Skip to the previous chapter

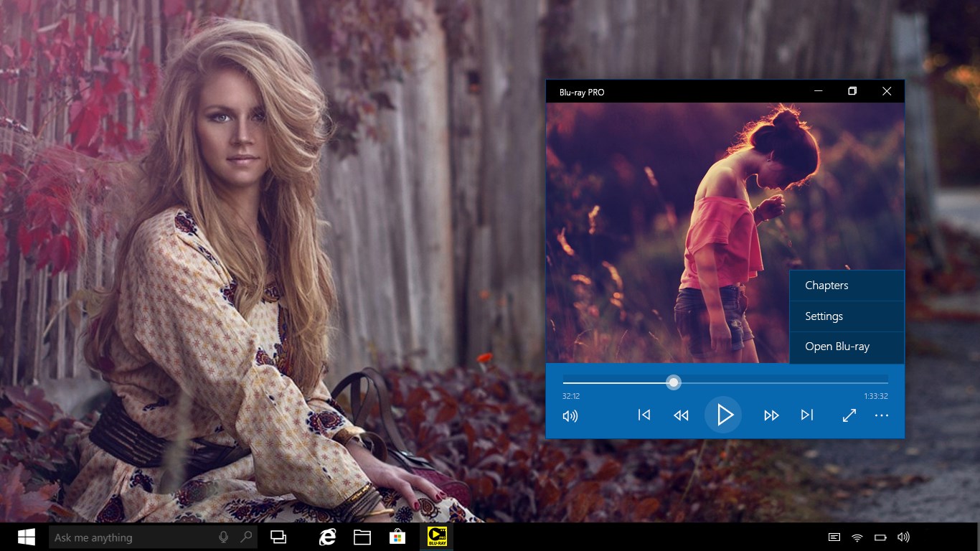coord(644,415)
